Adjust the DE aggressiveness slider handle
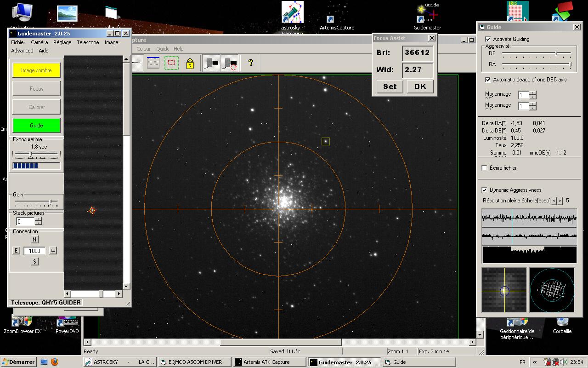The width and height of the screenshot is (588, 368). (556, 53)
